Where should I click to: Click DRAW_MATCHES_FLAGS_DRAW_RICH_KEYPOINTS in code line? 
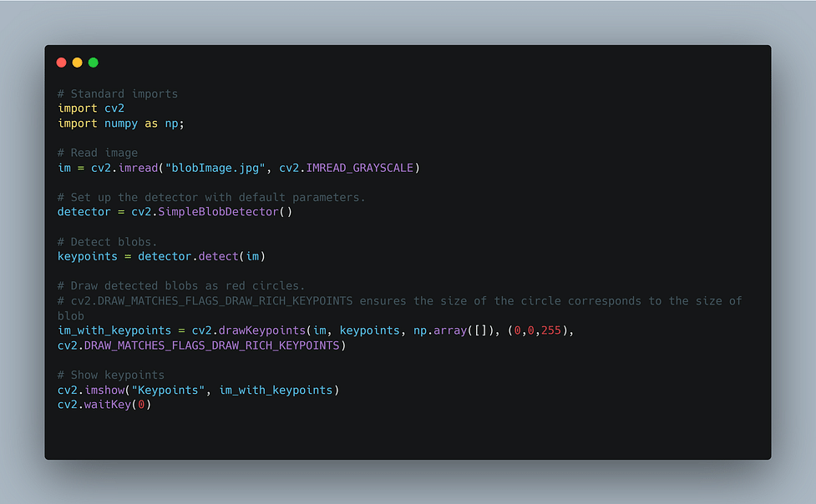(x=212, y=346)
